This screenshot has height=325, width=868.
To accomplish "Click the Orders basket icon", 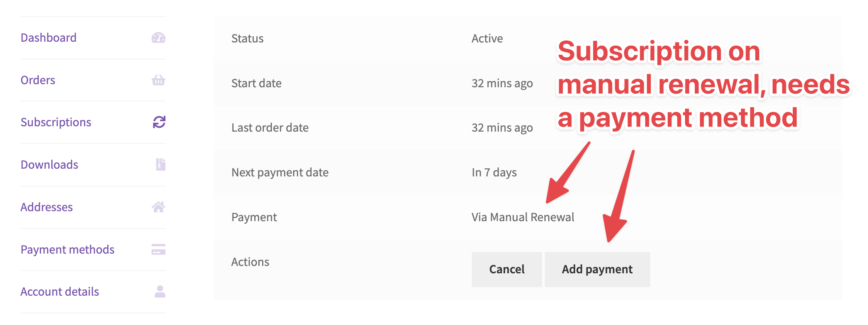I will (x=158, y=80).
